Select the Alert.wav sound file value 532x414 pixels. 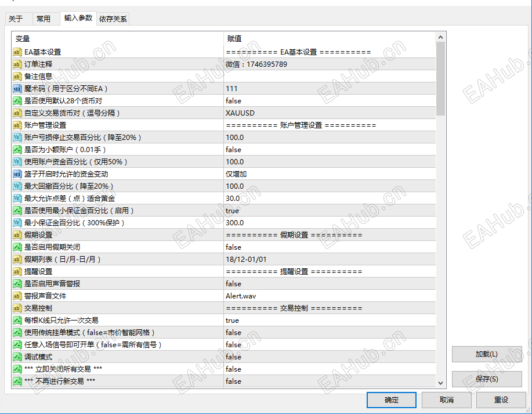241,296
